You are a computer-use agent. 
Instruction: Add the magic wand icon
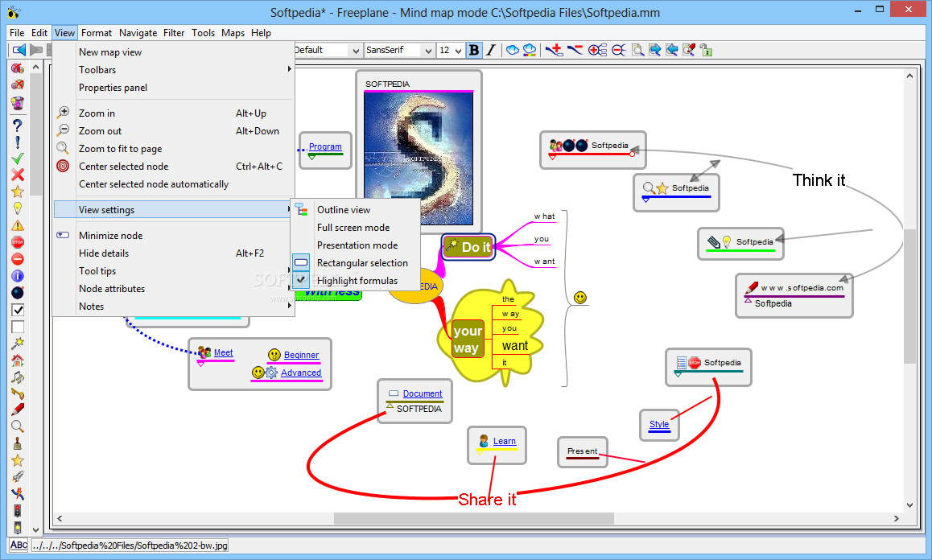[18, 343]
